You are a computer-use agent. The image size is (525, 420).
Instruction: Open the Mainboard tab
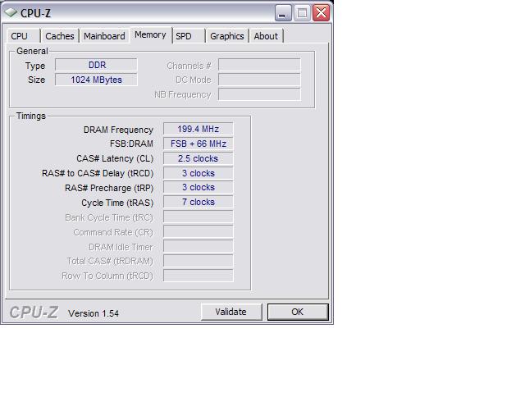[104, 36]
